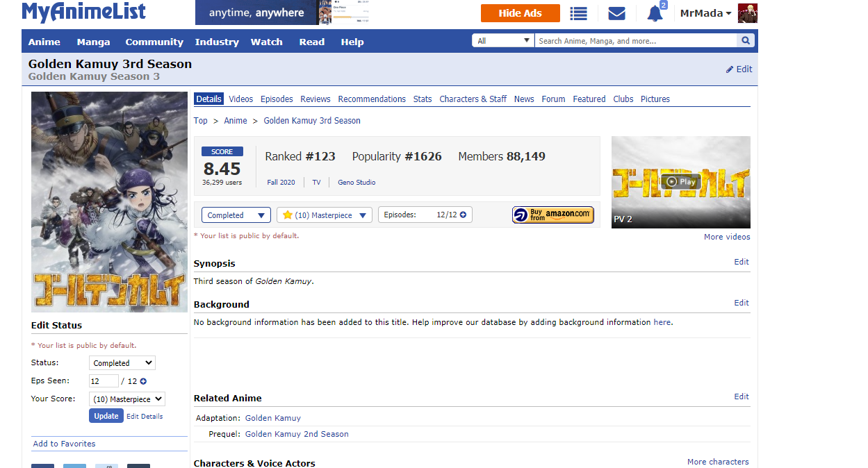
Task: Open Golden Kamuy 2nd Season prequel link
Action: pyautogui.click(x=297, y=434)
